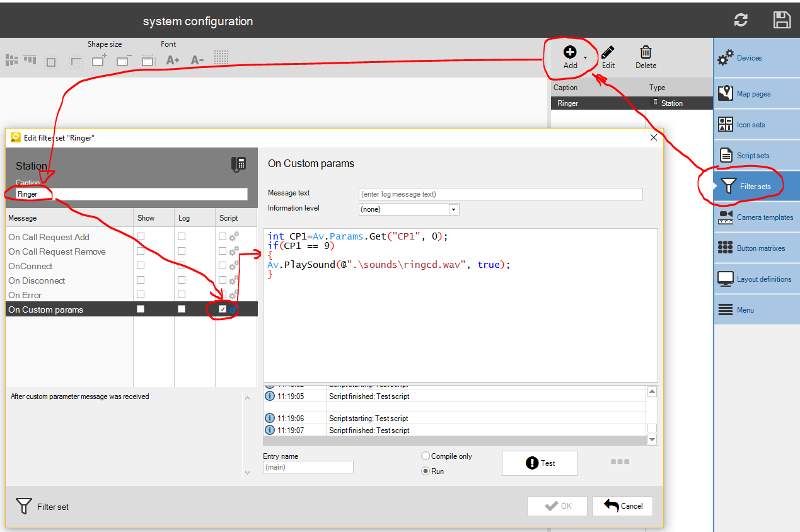Open script gear for On Call Request Add
800x532 pixels.
tap(233, 237)
